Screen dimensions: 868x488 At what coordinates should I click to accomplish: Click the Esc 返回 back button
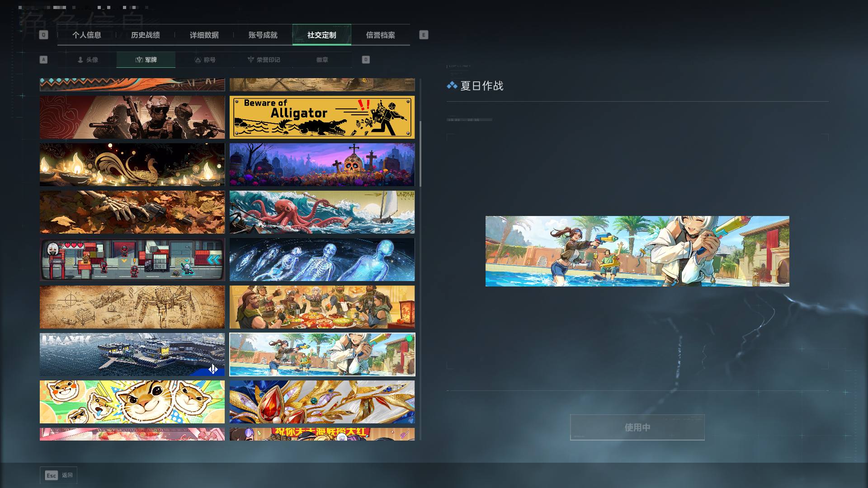click(x=58, y=475)
